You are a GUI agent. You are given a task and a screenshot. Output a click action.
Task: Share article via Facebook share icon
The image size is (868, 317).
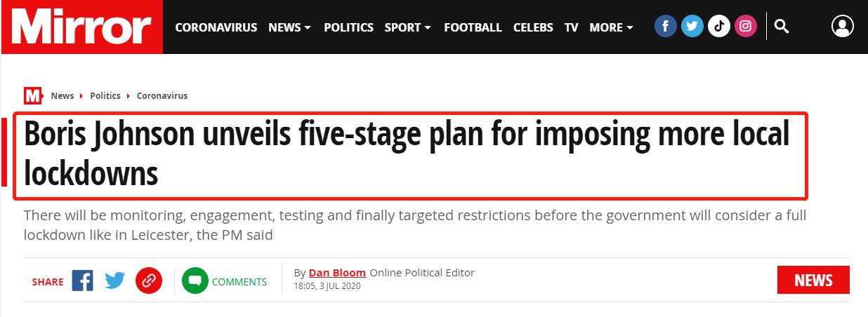point(82,281)
